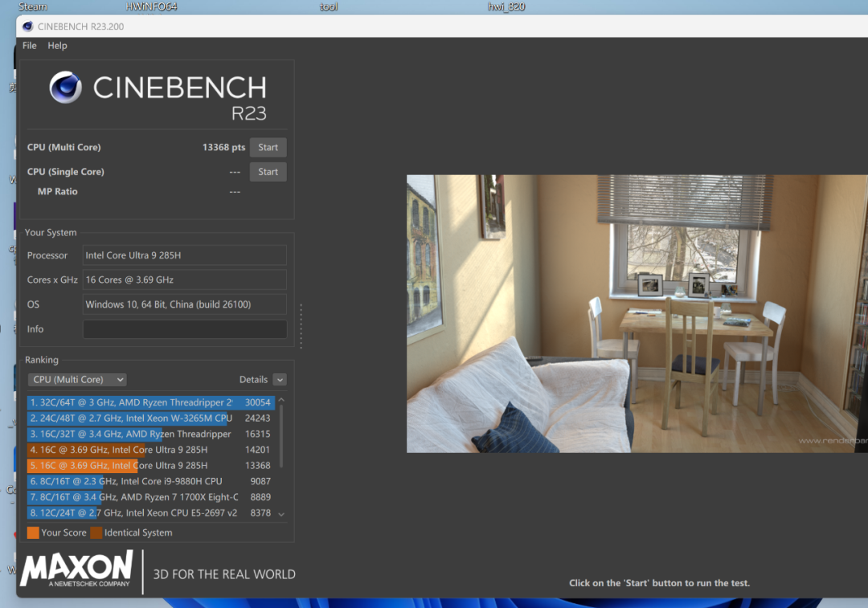Click the ranking list scroll down arrow
The height and width of the screenshot is (608, 868).
[281, 515]
